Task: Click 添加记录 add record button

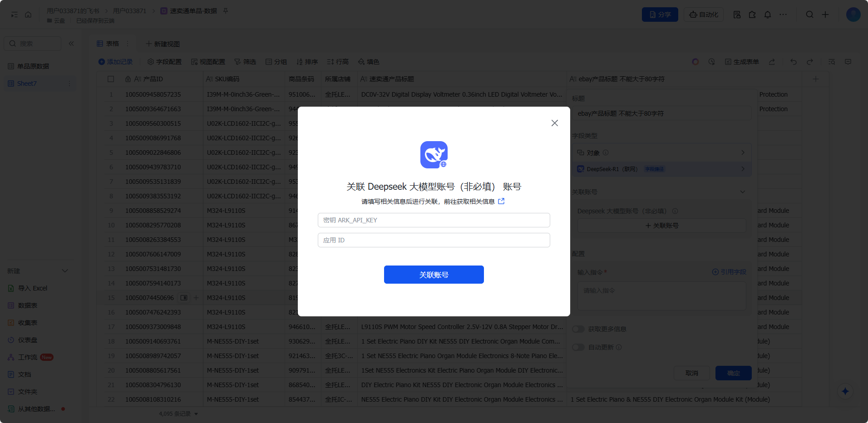Action: [115, 62]
